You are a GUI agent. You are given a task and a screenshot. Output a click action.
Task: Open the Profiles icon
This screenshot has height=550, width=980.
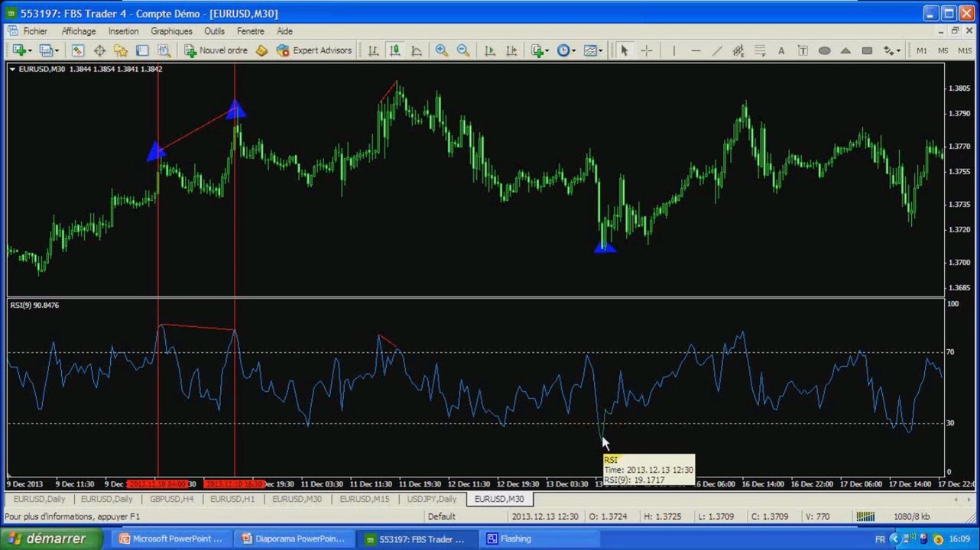pyautogui.click(x=47, y=50)
